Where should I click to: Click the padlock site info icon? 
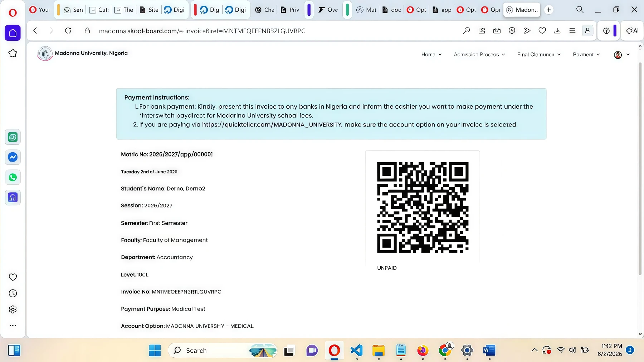click(87, 31)
